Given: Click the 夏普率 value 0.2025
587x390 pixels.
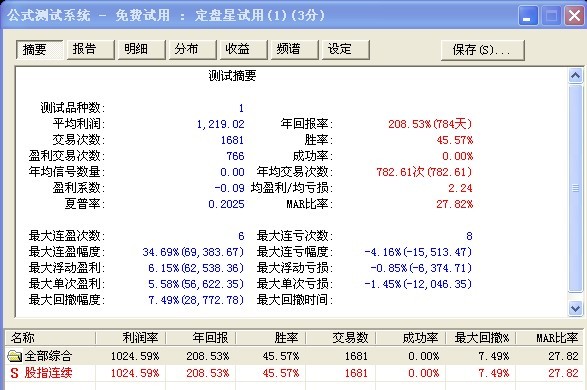Looking at the screenshot, I should pos(226,204).
